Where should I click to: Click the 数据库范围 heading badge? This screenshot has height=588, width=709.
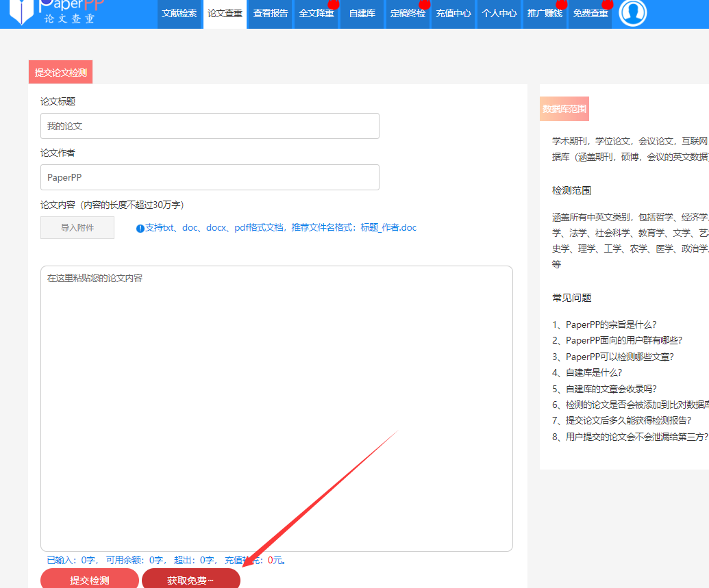click(564, 109)
